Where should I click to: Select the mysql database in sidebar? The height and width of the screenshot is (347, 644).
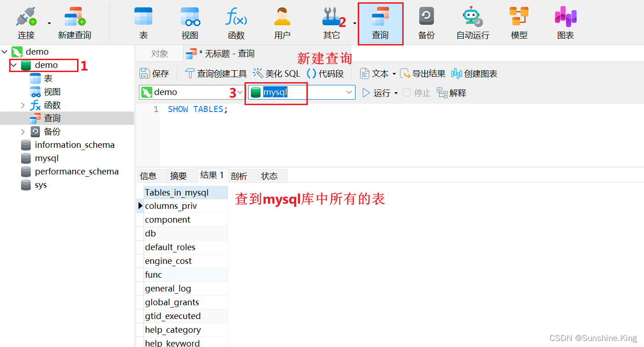click(x=47, y=158)
